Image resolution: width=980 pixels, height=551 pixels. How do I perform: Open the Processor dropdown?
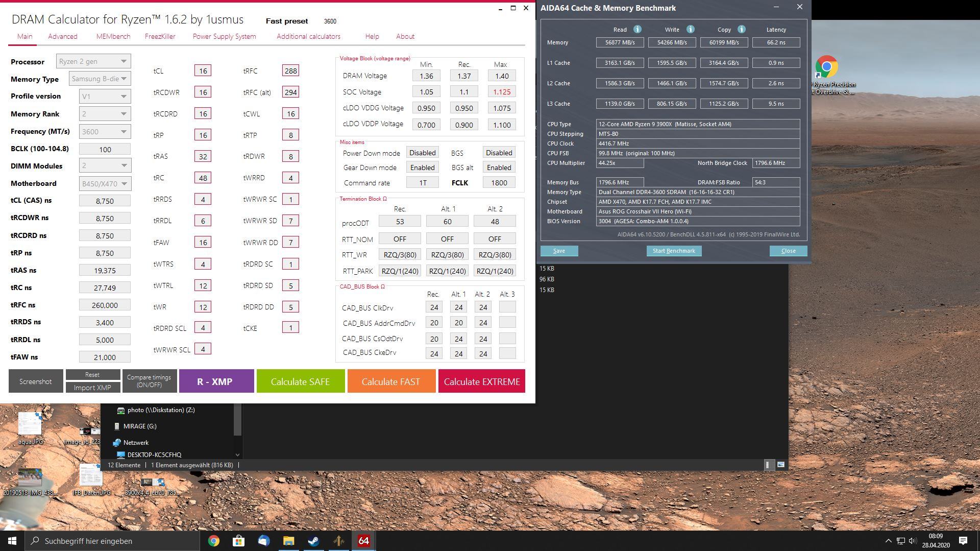pyautogui.click(x=93, y=61)
